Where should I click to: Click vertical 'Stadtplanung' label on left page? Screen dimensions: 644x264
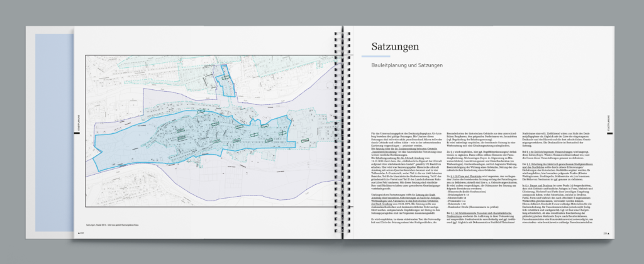pyautogui.click(x=77, y=124)
